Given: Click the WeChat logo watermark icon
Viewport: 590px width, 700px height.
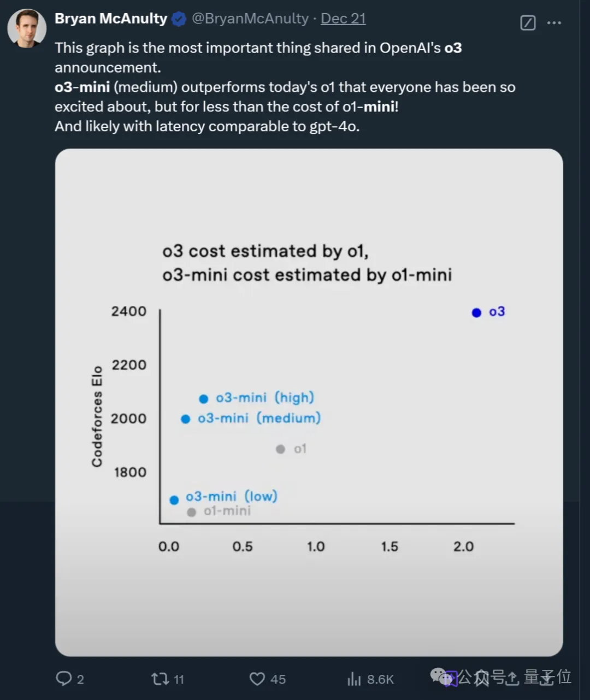Looking at the screenshot, I should [x=443, y=678].
